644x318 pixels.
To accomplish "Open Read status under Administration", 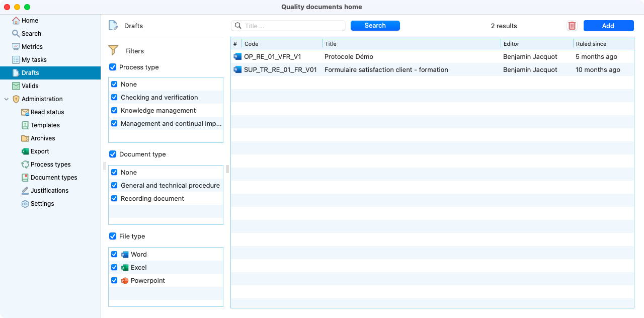I will (50, 112).
